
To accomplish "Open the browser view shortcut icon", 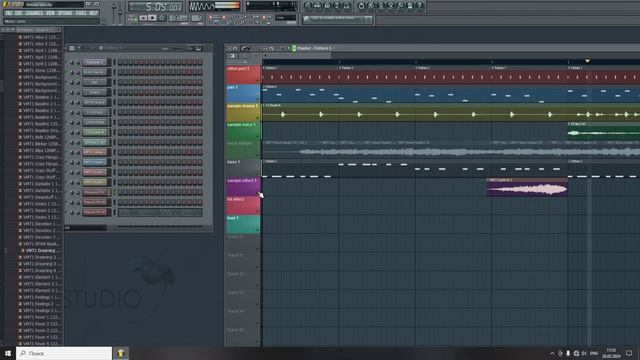I will [337, 5].
